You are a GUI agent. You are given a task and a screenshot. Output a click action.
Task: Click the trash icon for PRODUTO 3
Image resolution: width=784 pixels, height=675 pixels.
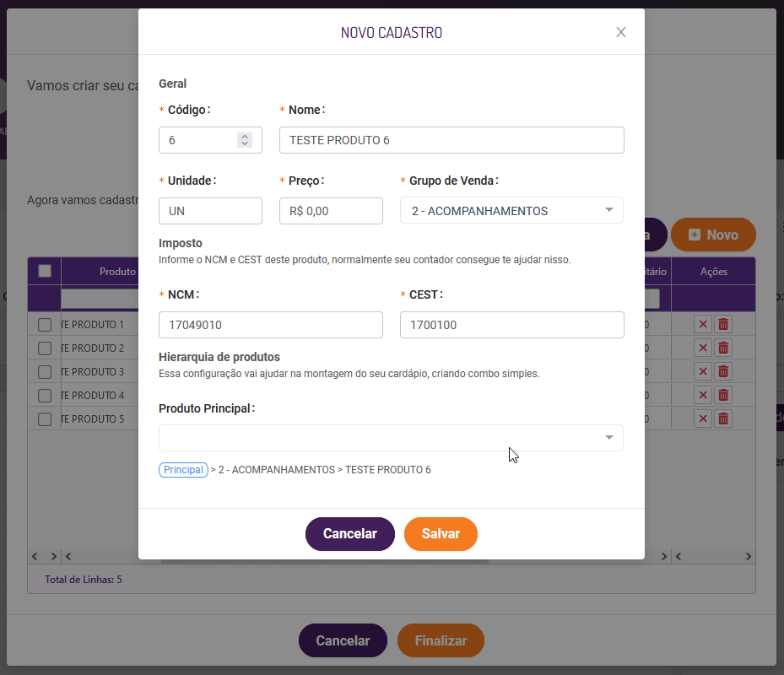pyautogui.click(x=723, y=371)
